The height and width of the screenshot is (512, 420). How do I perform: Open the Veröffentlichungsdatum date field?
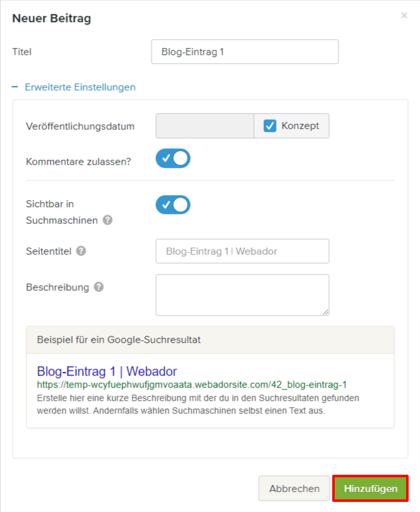[x=205, y=126]
